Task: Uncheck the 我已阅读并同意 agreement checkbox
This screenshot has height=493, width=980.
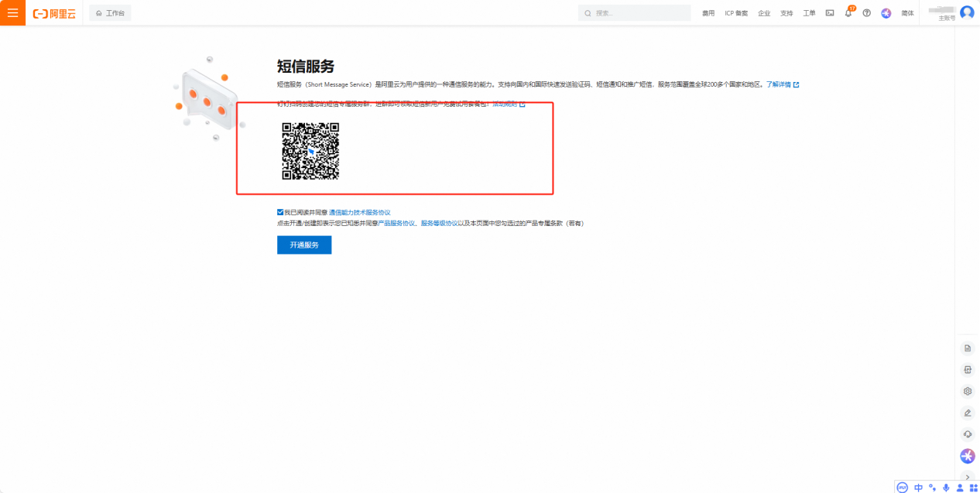Action: click(280, 212)
